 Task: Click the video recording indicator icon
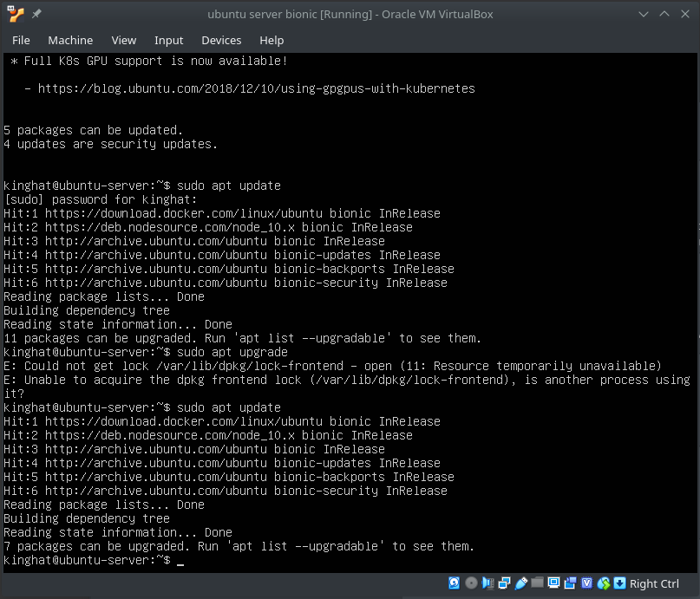click(570, 583)
